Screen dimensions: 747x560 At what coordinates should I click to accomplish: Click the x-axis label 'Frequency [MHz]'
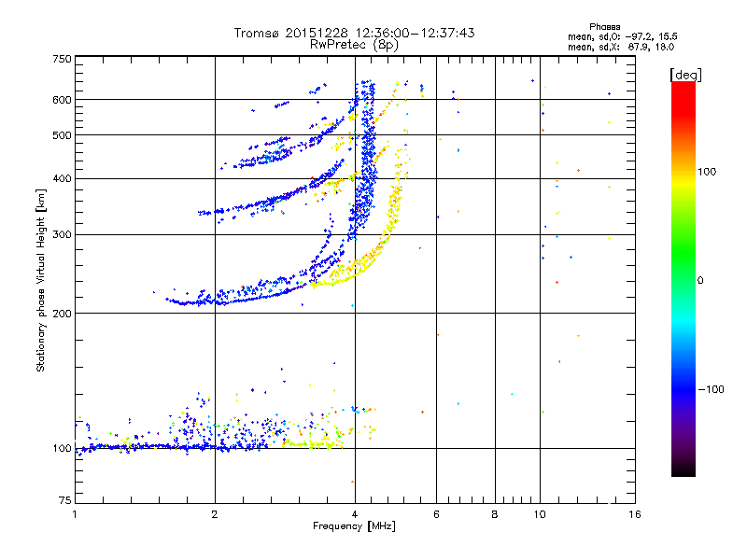(355, 526)
